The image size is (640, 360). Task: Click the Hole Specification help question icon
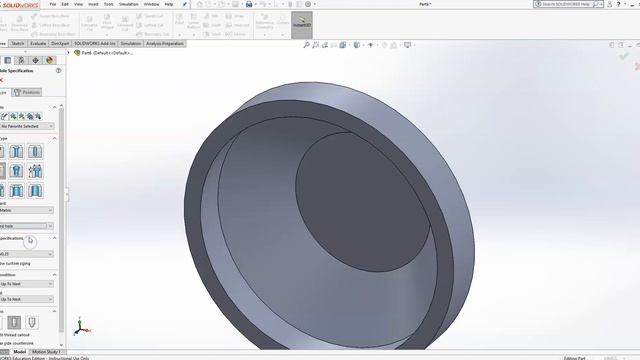58,71
